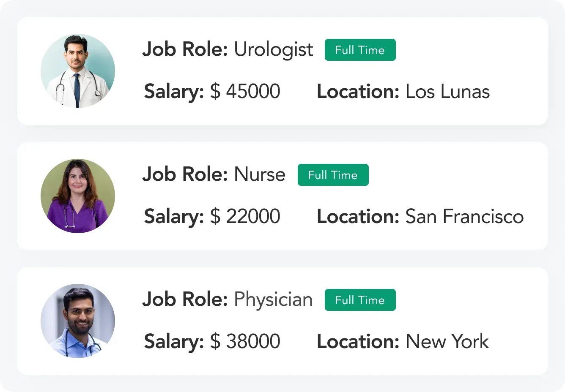Open the Los Lunas location

(x=447, y=91)
